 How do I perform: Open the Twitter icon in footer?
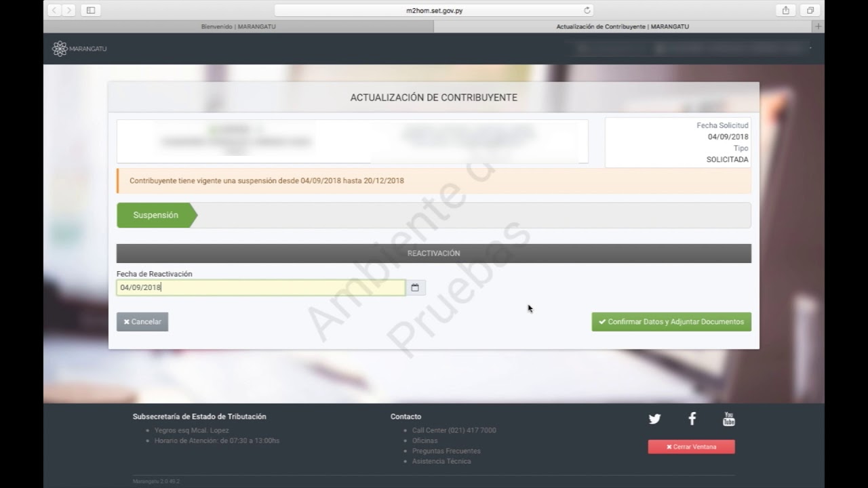click(x=654, y=419)
